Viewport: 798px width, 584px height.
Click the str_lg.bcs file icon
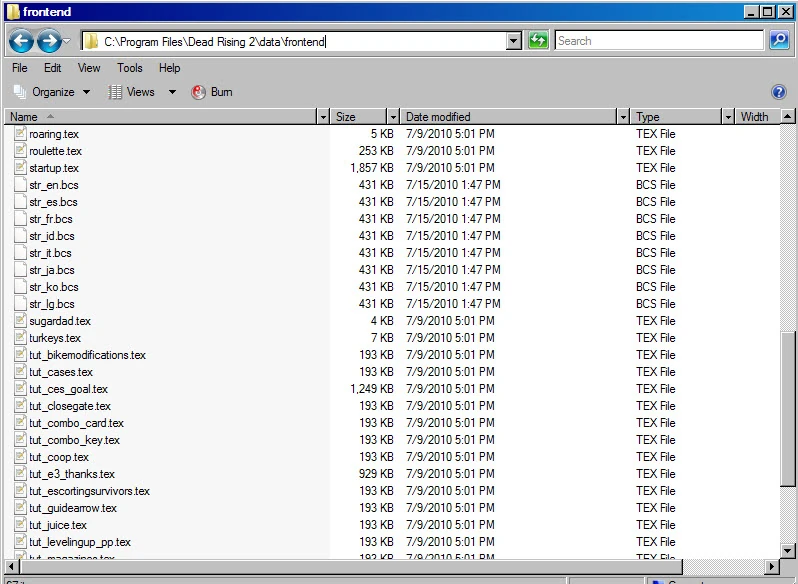[20, 304]
